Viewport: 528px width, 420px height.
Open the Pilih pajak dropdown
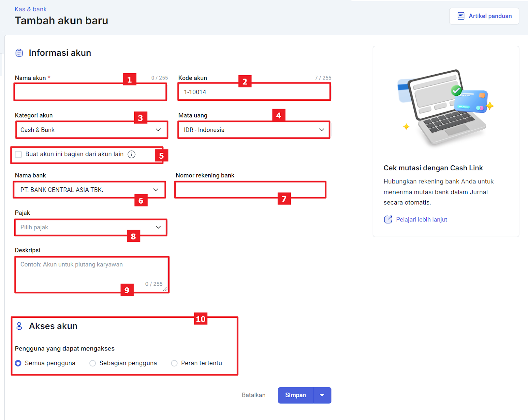(x=90, y=227)
